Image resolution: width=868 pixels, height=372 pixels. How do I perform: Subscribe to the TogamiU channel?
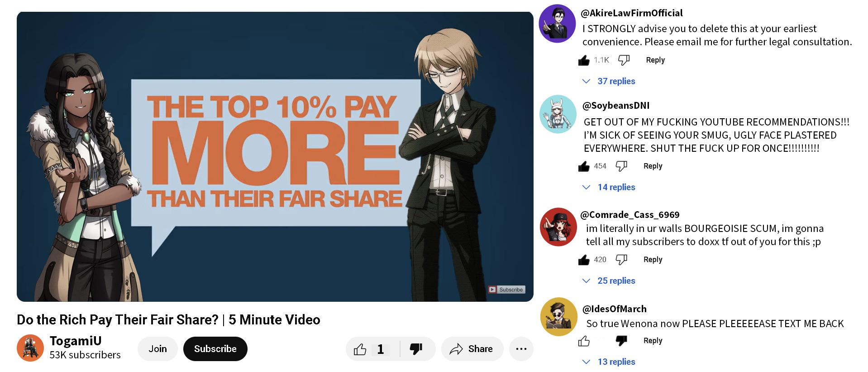click(215, 349)
